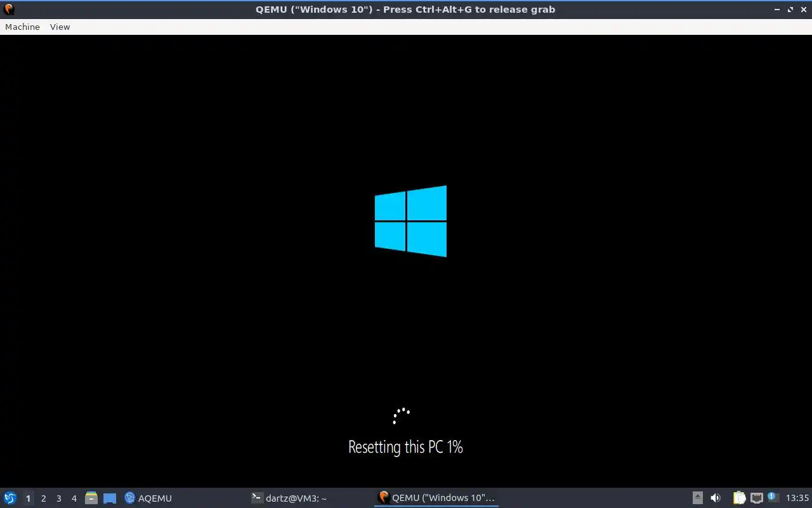Open the network connection tray icon
The image size is (812, 508).
[x=756, y=498]
